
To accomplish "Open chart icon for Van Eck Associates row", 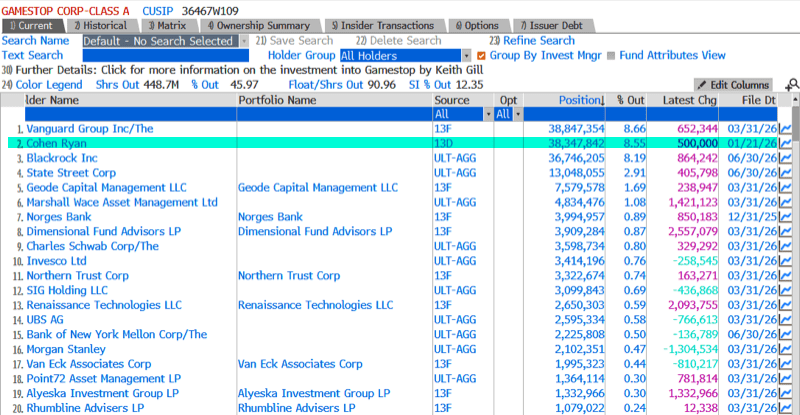I will click(x=786, y=364).
